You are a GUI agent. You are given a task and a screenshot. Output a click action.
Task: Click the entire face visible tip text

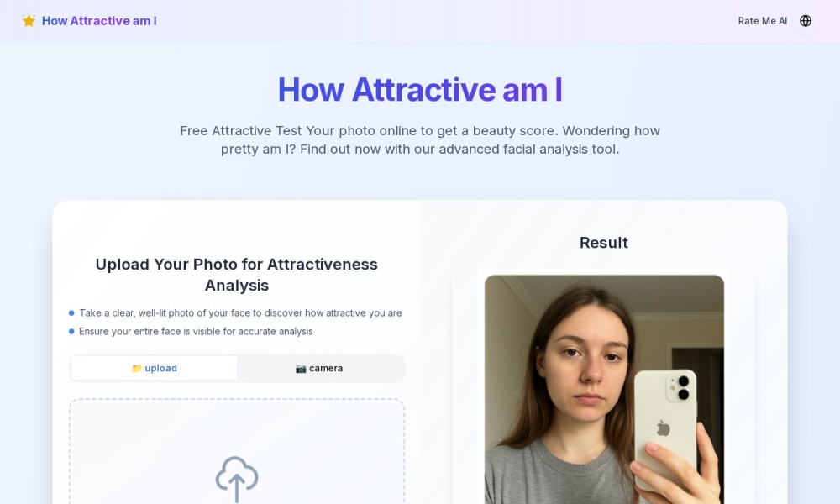196,332
